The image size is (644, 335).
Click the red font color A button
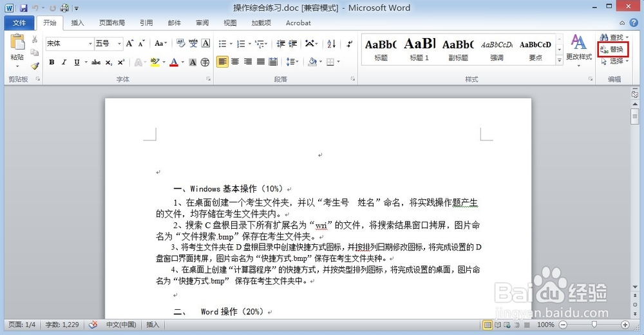point(174,62)
